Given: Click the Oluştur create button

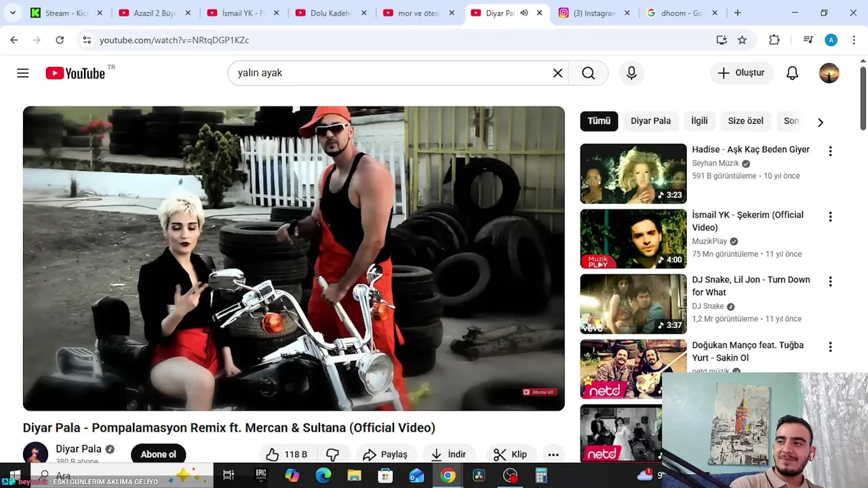Looking at the screenshot, I should pyautogui.click(x=741, y=73).
